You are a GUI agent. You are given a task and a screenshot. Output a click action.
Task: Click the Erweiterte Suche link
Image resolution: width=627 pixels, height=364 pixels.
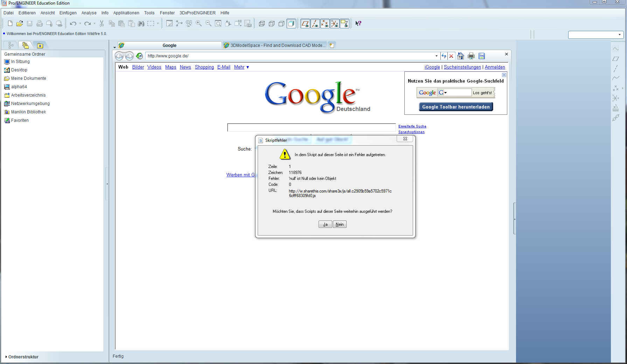tap(412, 126)
